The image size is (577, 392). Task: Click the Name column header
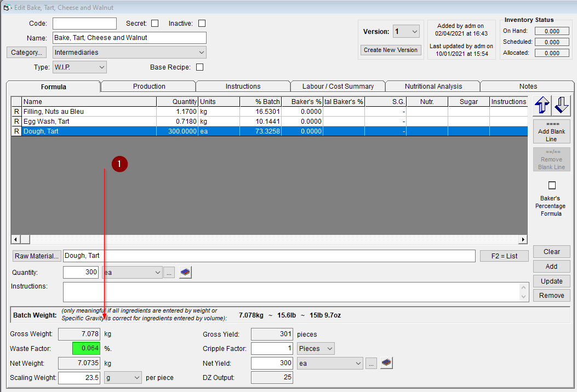[x=89, y=101]
